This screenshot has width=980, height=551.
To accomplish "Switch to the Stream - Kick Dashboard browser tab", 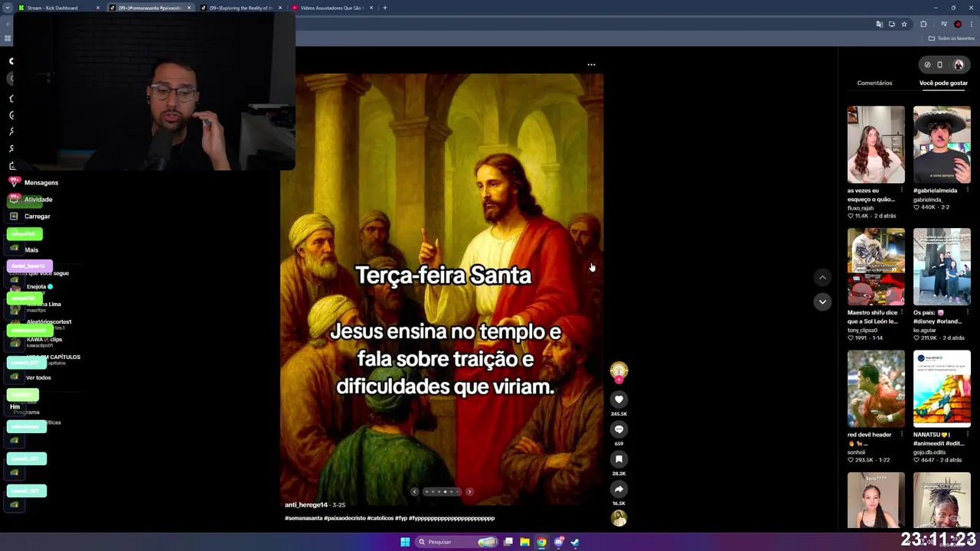I will pyautogui.click(x=60, y=8).
